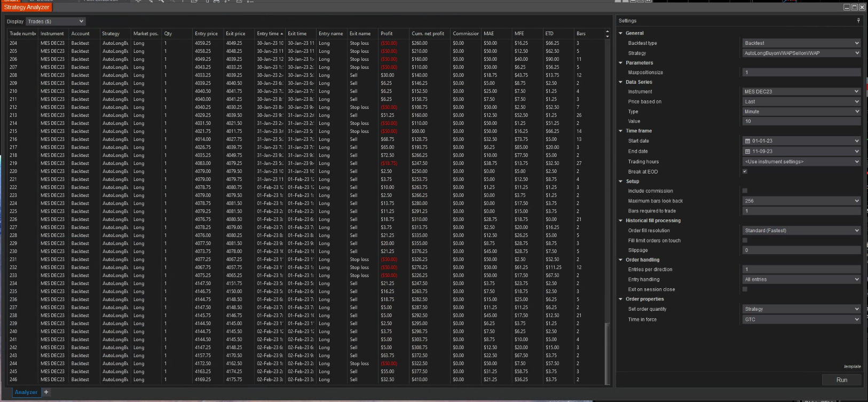Sort by Bars column header
Viewport: 868px width, 402px height.
click(x=589, y=34)
